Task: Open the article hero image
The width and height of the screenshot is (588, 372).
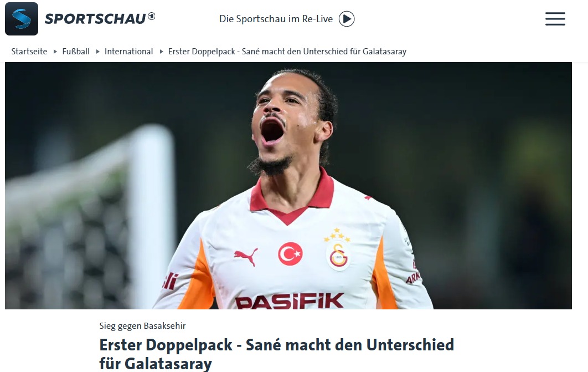Action: point(288,186)
